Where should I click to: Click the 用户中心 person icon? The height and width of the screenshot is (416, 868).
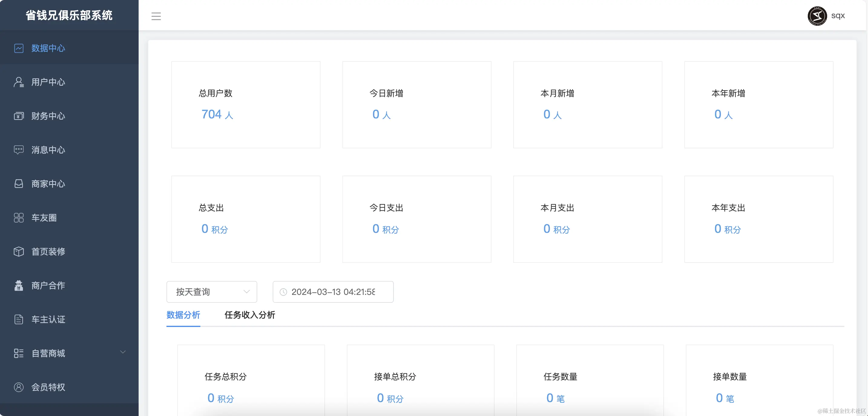click(x=19, y=82)
